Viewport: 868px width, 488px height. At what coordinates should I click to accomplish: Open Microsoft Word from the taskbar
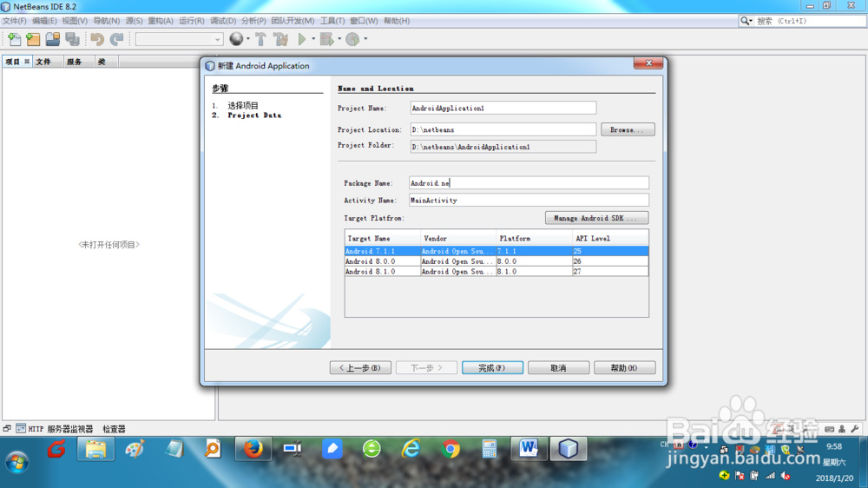529,449
